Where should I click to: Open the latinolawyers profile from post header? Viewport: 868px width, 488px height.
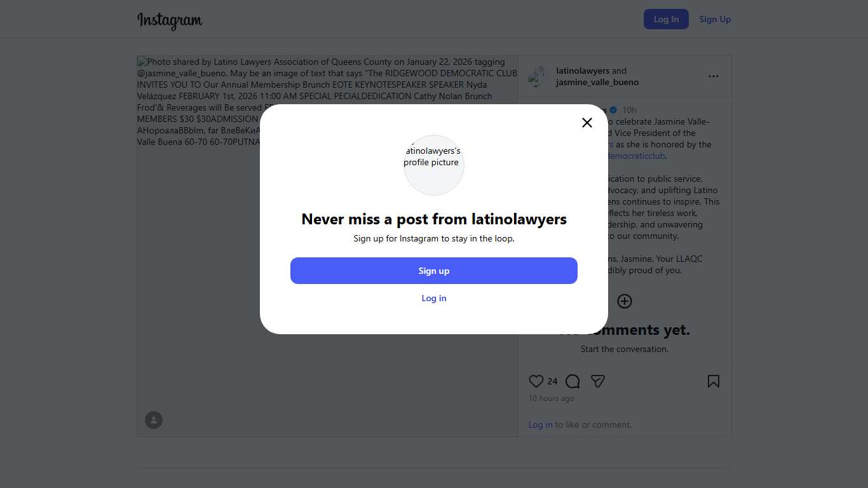click(583, 71)
